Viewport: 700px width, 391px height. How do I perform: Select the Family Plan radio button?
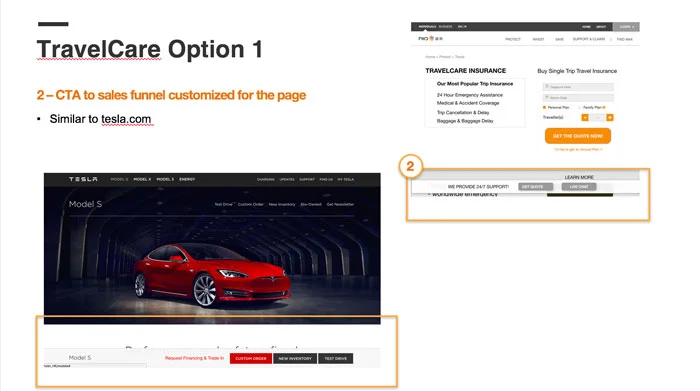(580, 107)
